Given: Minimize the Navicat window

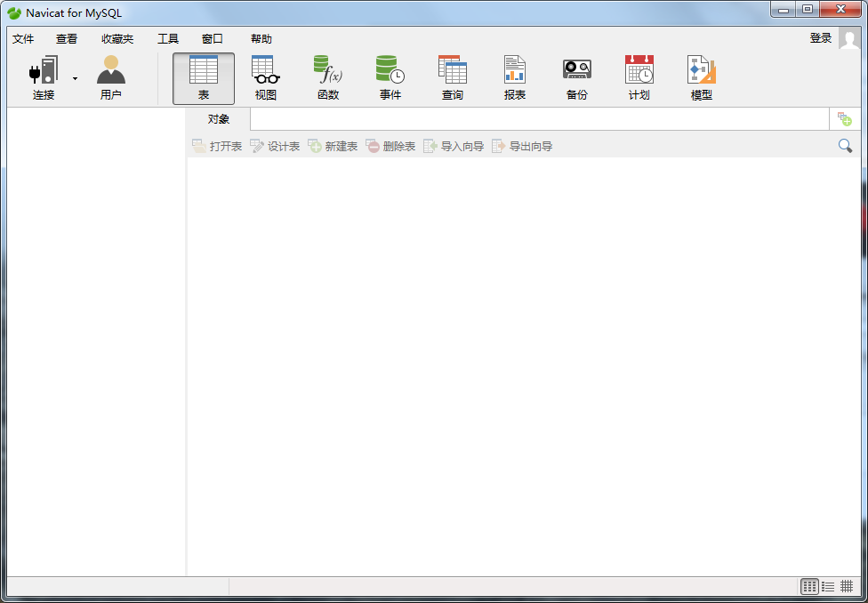Looking at the screenshot, I should point(784,9).
